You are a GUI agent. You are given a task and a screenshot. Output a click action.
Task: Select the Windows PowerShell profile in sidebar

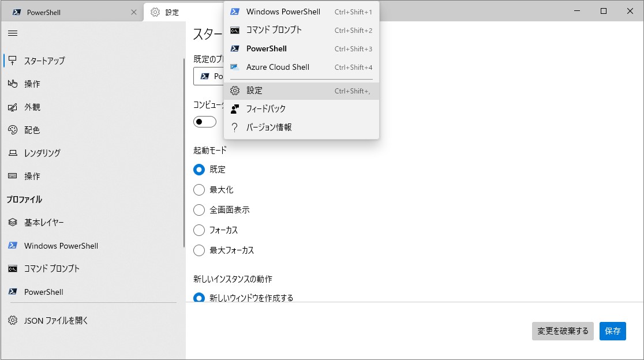[61, 245]
